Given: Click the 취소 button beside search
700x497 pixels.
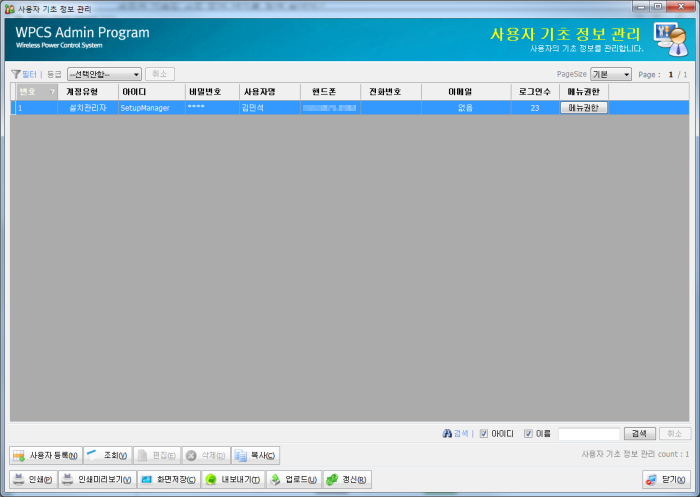Looking at the screenshot, I should (675, 434).
